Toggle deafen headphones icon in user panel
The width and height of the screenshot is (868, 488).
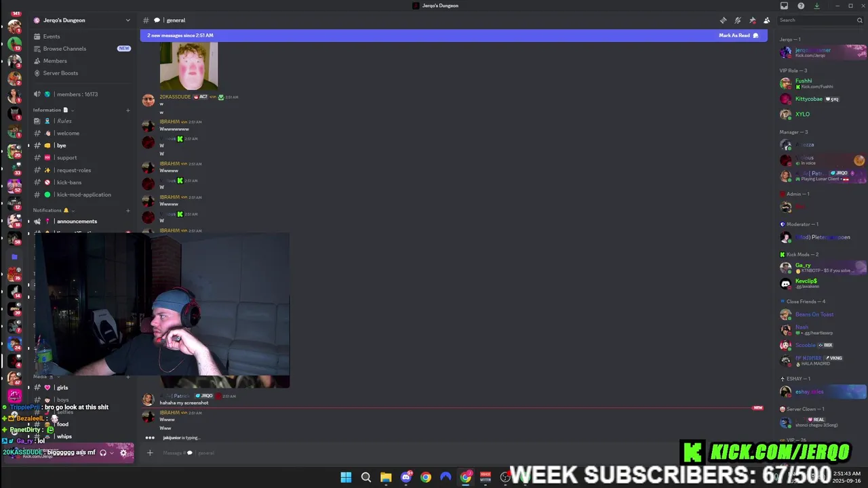tap(103, 453)
